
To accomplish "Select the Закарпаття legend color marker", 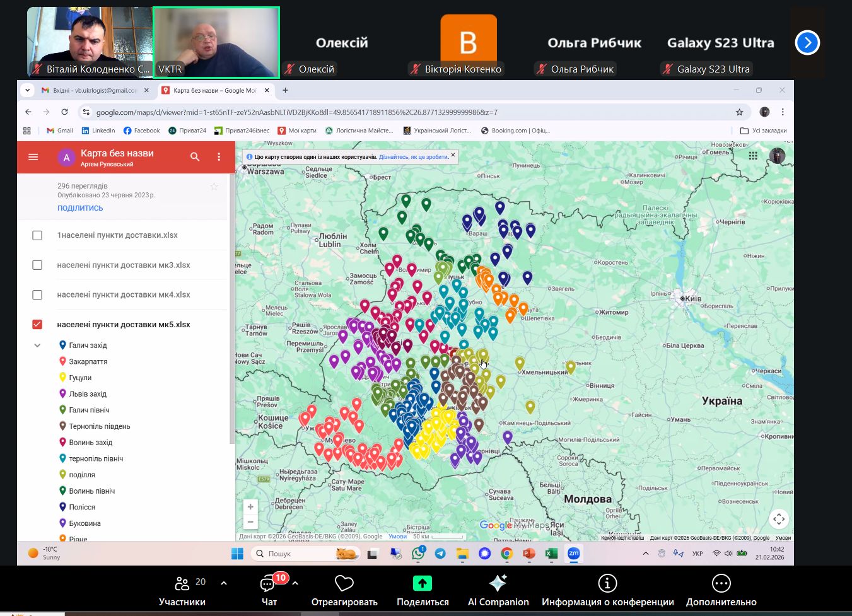I will pyautogui.click(x=62, y=361).
